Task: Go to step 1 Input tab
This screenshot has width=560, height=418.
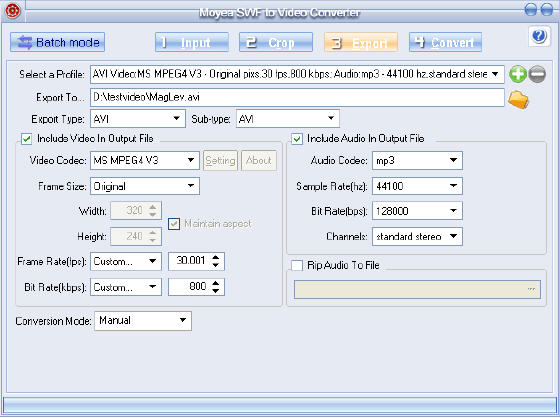Action: coord(192,42)
